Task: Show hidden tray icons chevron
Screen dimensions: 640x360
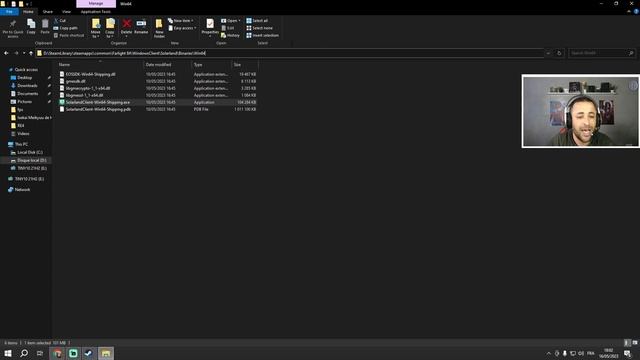Action: (x=549, y=353)
